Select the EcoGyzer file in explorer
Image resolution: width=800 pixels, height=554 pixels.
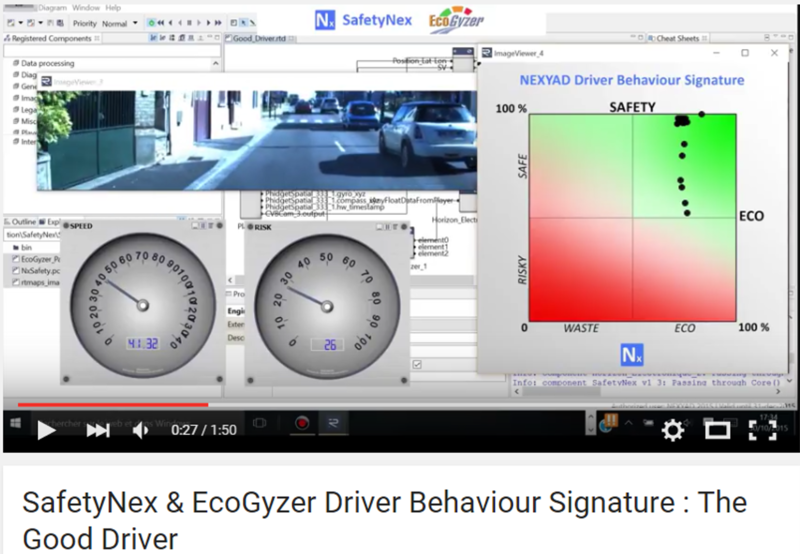(x=36, y=259)
